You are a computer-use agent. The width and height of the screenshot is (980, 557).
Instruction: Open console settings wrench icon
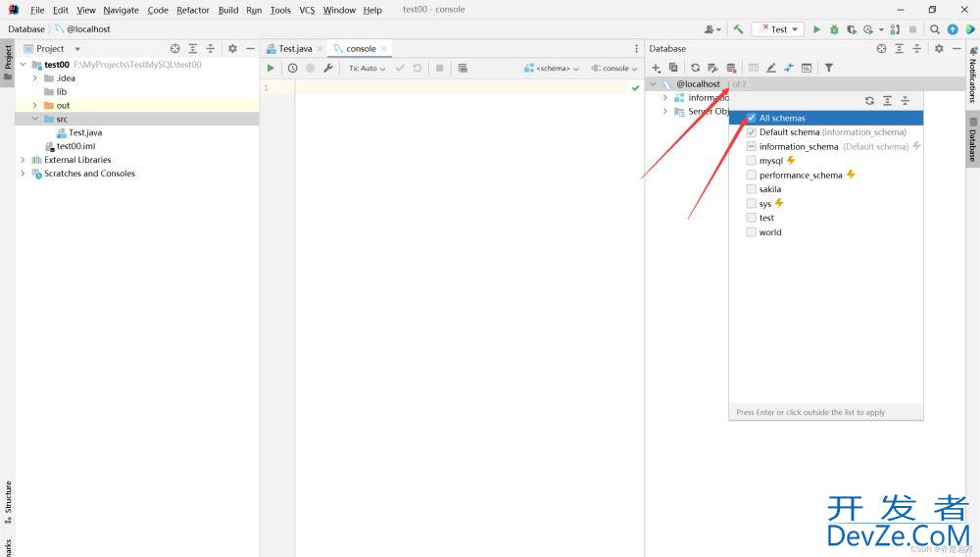[328, 68]
